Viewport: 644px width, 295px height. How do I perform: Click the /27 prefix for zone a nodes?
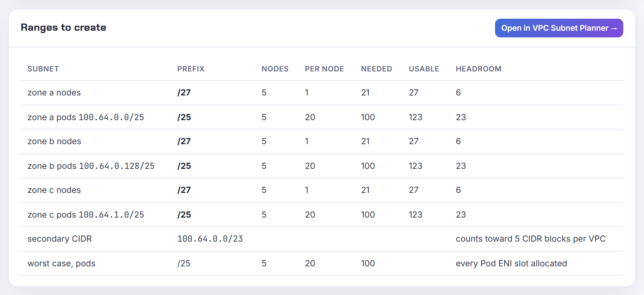pyautogui.click(x=184, y=92)
